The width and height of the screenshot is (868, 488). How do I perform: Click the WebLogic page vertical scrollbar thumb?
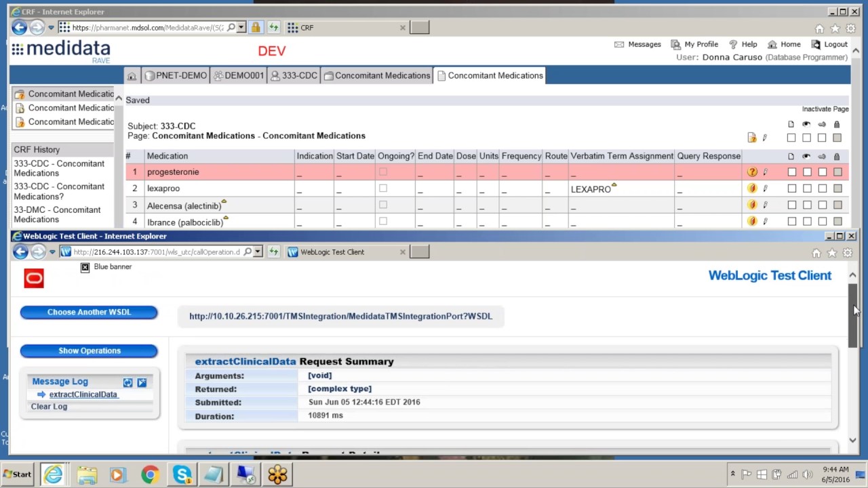coord(853,315)
